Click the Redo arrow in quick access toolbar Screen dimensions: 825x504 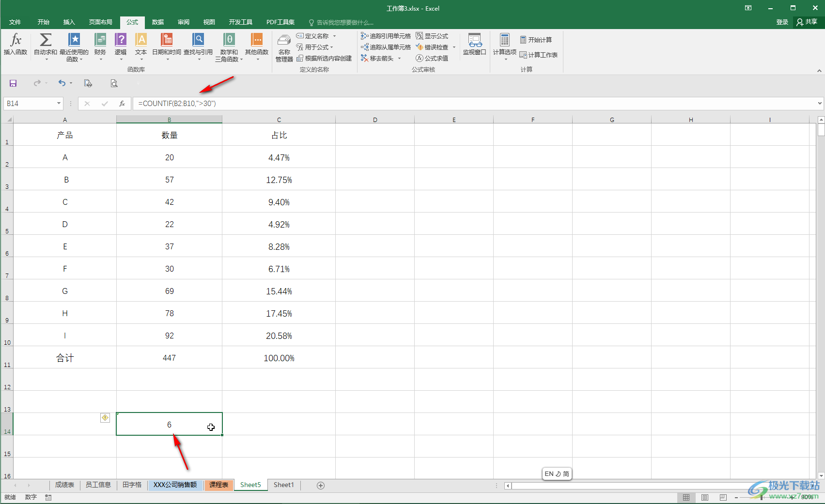[37, 83]
